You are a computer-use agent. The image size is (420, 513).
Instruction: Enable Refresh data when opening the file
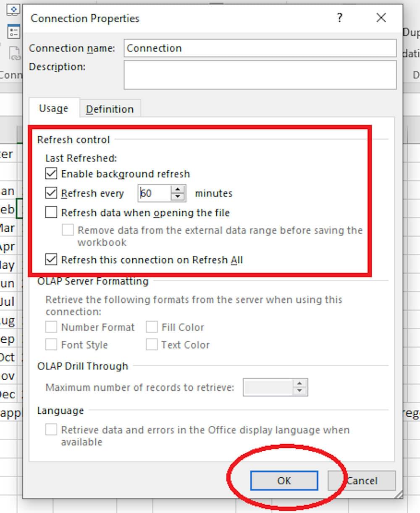pos(51,212)
